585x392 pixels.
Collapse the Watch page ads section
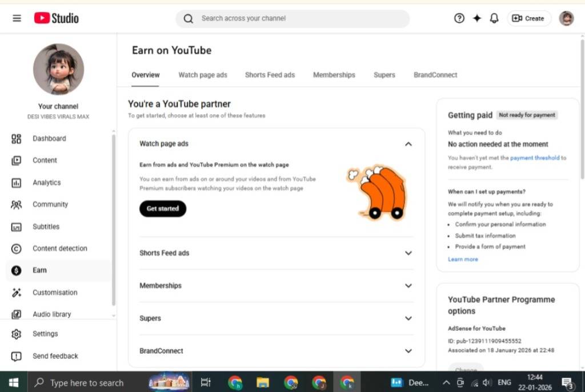click(x=408, y=144)
